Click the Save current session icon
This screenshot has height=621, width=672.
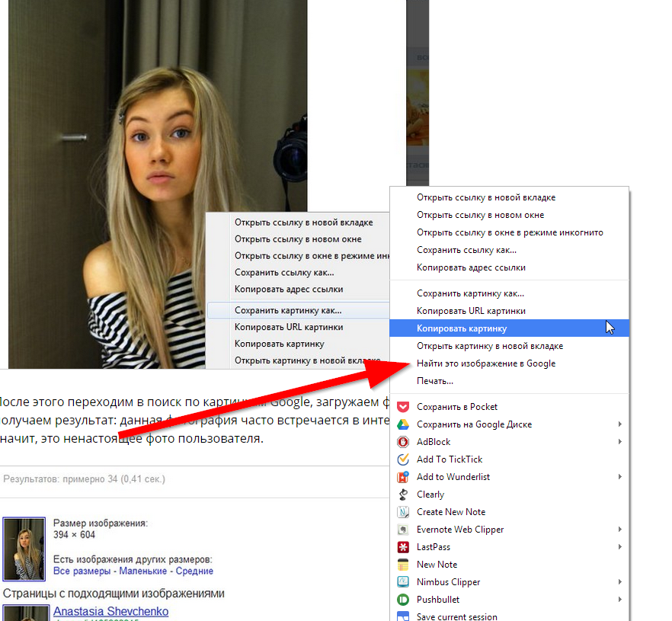point(403,616)
